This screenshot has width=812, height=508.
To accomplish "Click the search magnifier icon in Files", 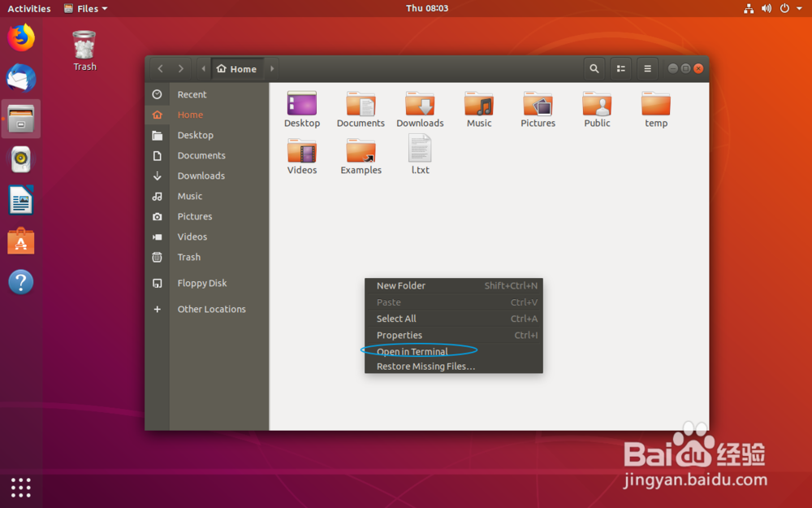I will tap(594, 68).
